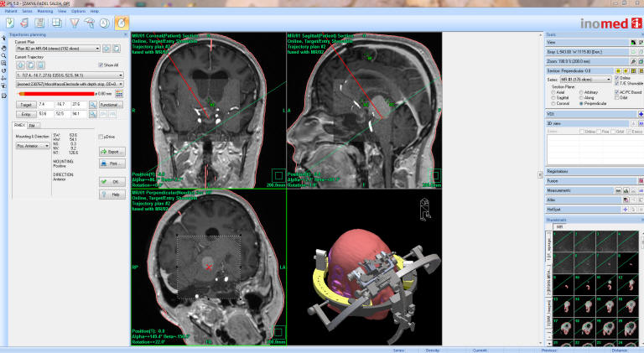644x353 pixels.
Task: Click the funnel-shaped toolbar icon
Action: [72, 23]
